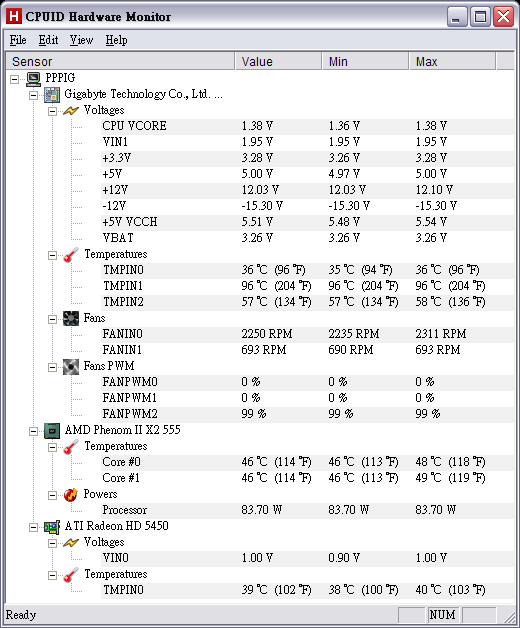Collapse the AMD Phenom Temperatures group
Screen dimensions: 520x628
52,447
